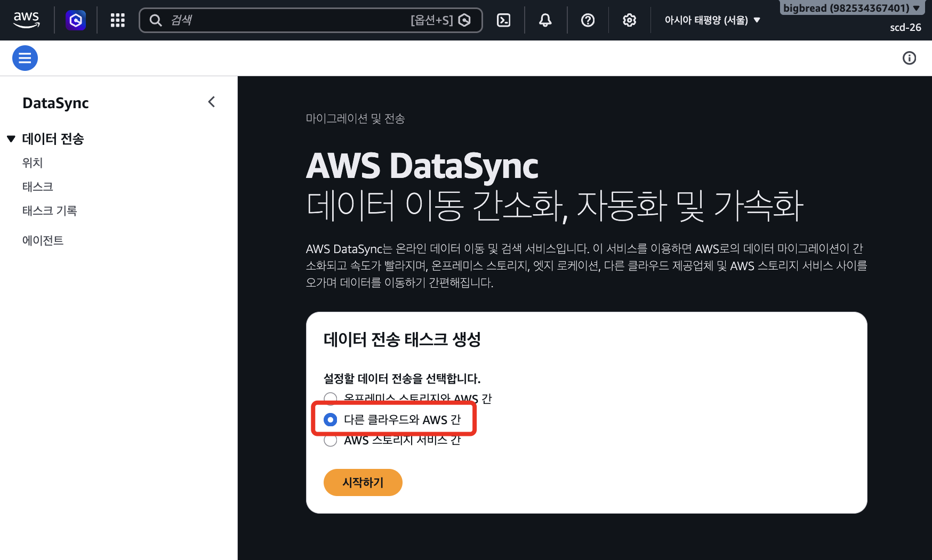Screen dimensions: 932x560
Task: Open the help question mark icon
Action: pyautogui.click(x=588, y=20)
